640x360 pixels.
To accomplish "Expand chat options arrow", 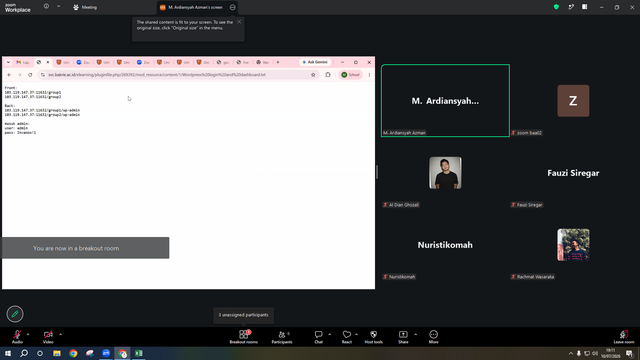I will pos(329,334).
